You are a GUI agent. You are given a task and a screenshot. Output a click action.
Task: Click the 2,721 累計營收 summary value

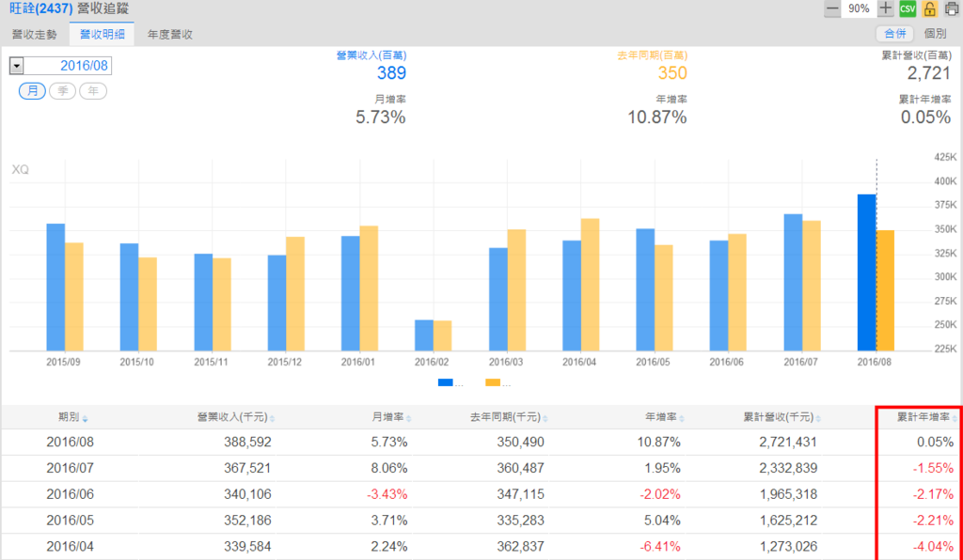tap(928, 73)
